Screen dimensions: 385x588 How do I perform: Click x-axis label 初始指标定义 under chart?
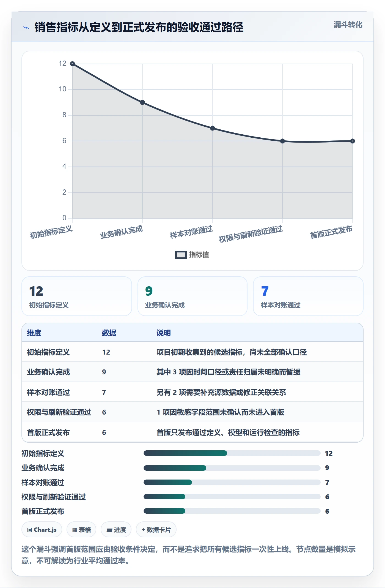51,232
